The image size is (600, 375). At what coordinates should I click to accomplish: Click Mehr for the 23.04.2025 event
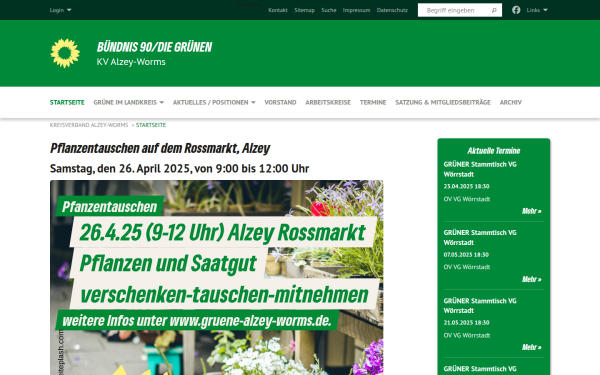[x=532, y=211]
